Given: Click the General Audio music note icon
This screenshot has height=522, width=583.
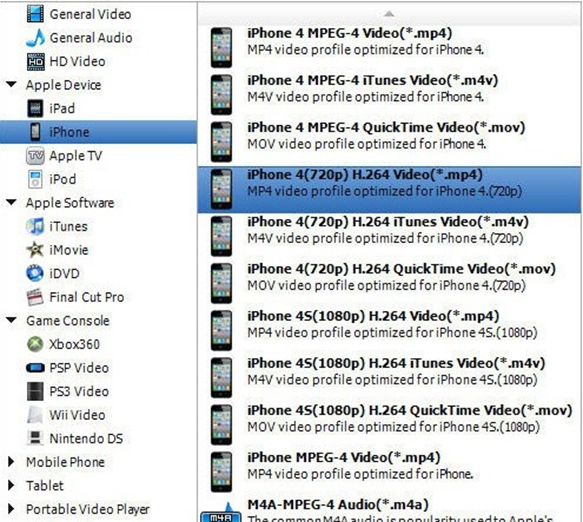Looking at the screenshot, I should pos(35,38).
